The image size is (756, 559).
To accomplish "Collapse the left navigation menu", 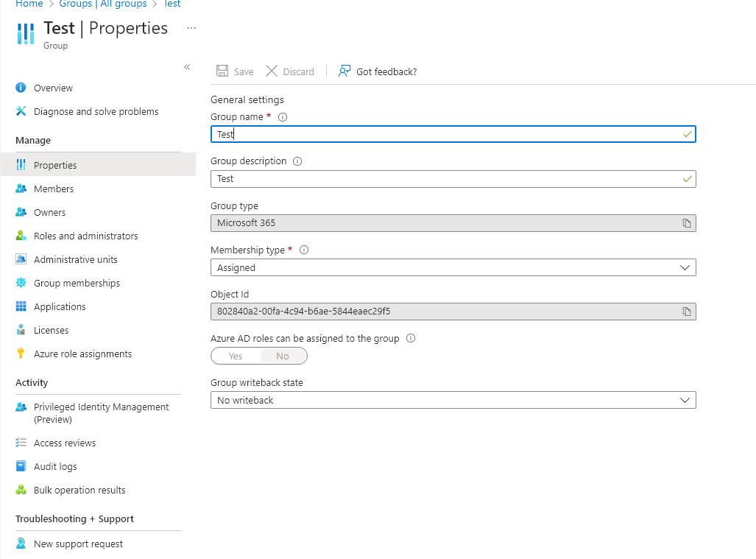I will [187, 67].
